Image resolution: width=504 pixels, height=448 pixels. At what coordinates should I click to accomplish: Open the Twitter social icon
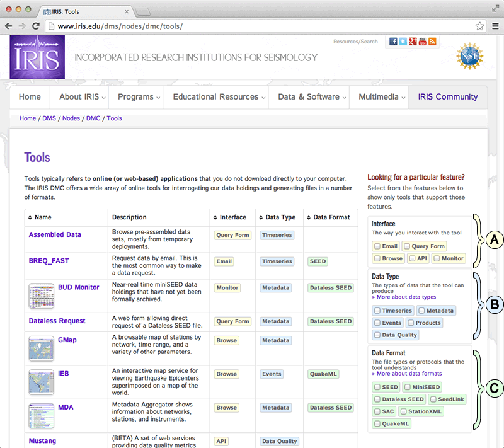point(403,42)
